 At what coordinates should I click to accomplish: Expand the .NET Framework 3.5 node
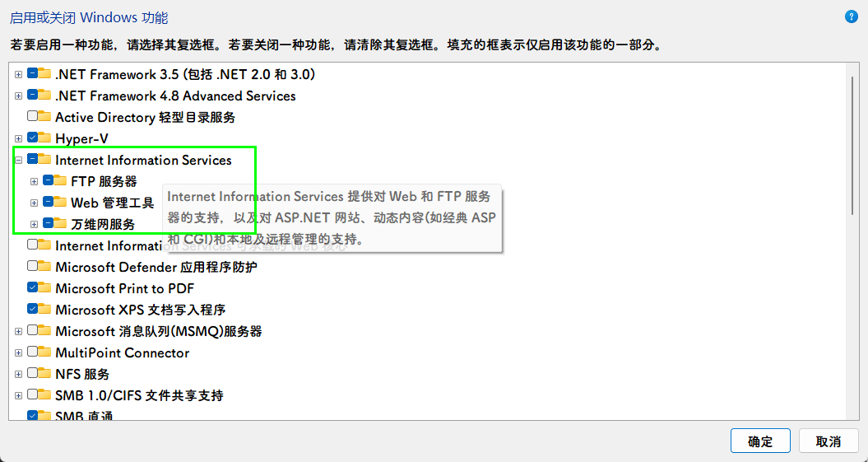point(18,75)
